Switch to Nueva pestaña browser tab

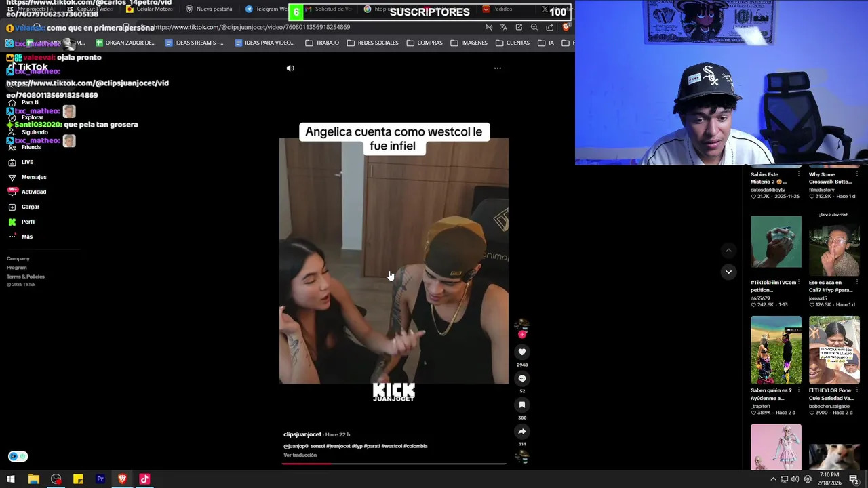click(x=209, y=9)
